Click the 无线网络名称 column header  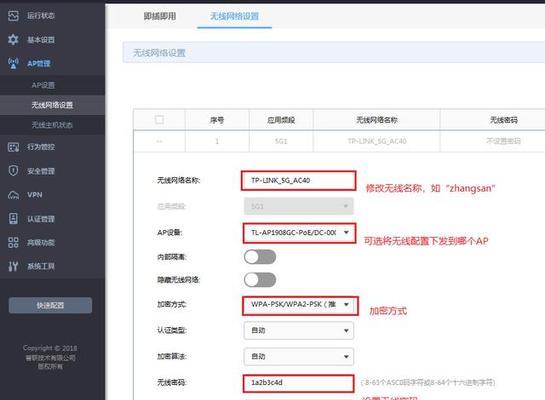pos(377,120)
